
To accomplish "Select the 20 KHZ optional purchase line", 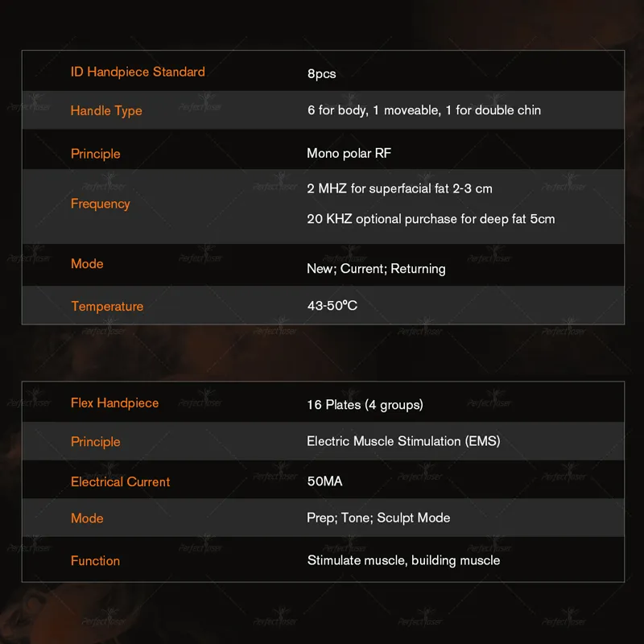I will click(x=431, y=219).
